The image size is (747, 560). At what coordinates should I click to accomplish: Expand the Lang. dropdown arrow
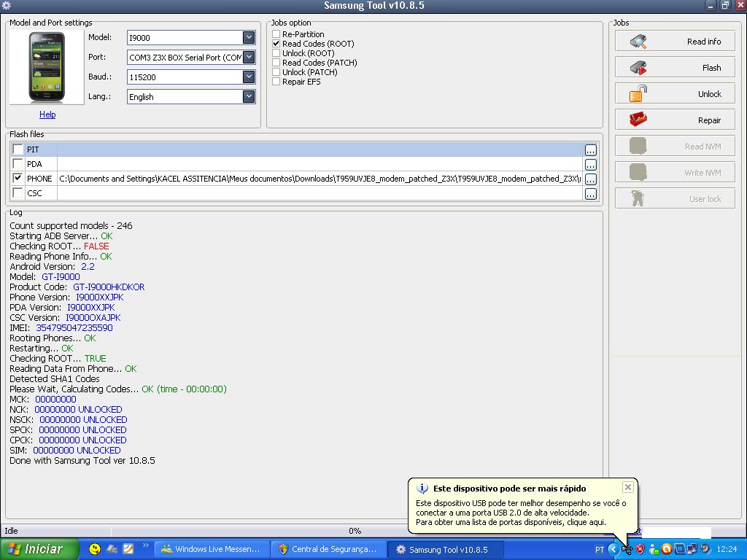(249, 97)
